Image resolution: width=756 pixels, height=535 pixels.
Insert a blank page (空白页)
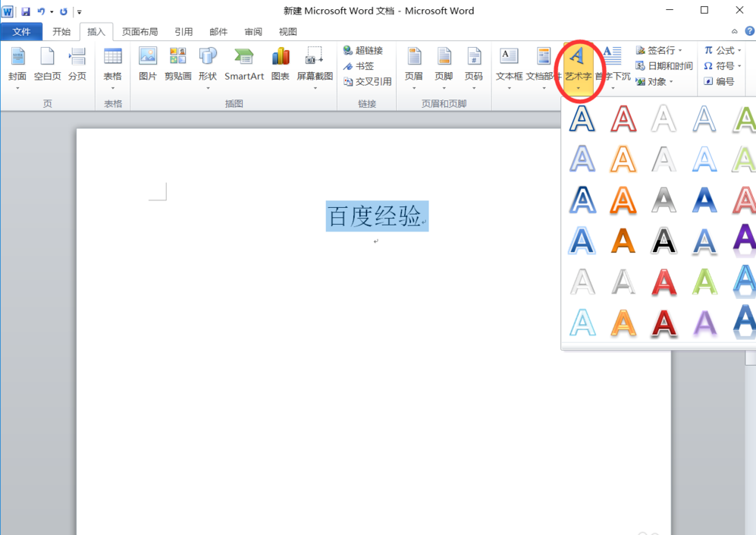click(47, 65)
